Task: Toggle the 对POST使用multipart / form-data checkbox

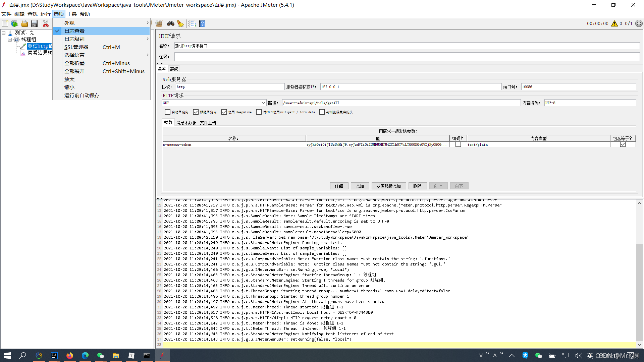Action: (x=259, y=112)
